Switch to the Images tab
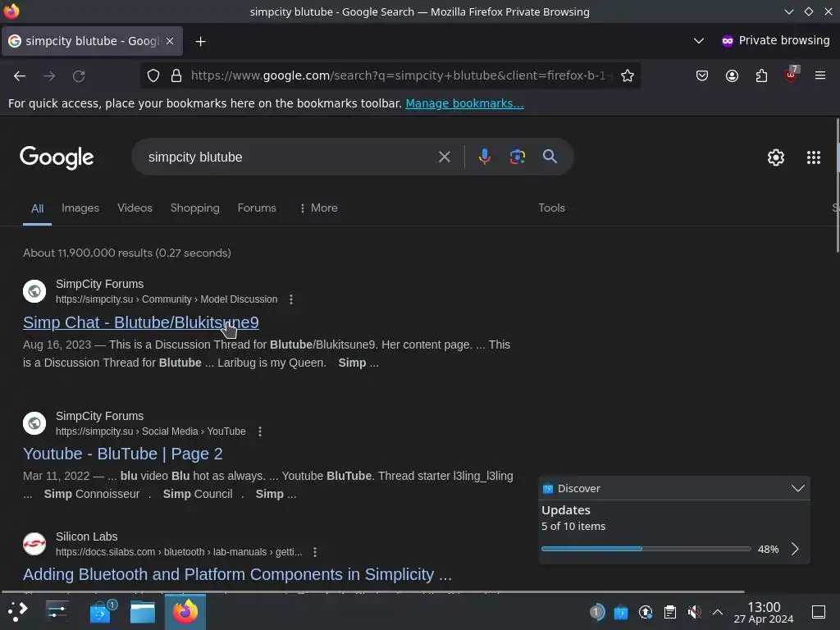840x630 pixels. click(80, 208)
